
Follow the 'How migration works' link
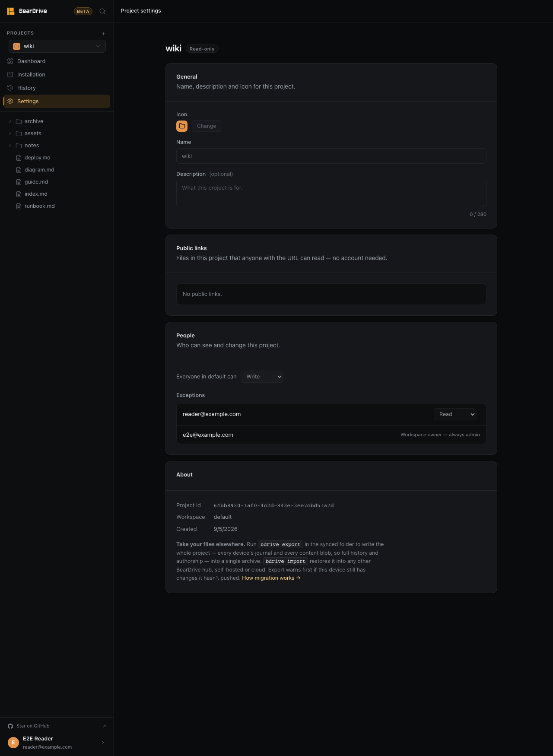click(271, 578)
